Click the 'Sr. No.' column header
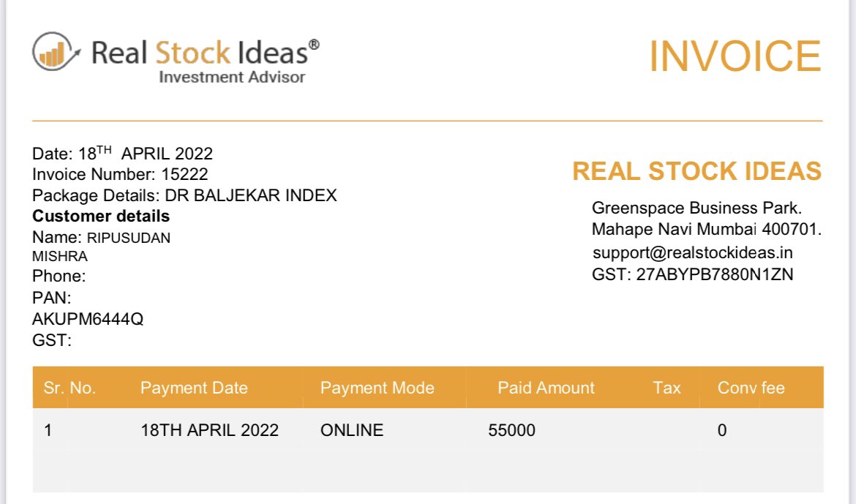The image size is (856, 504). pos(70,388)
